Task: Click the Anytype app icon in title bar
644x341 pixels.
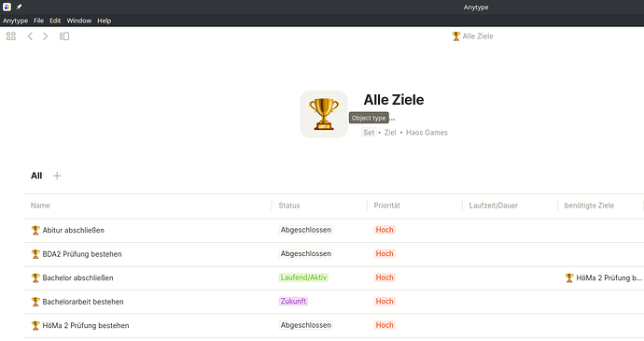Action: pos(7,7)
